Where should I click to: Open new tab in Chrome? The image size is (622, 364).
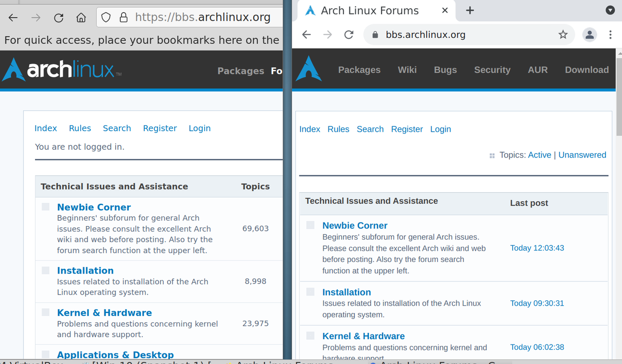pyautogui.click(x=470, y=11)
